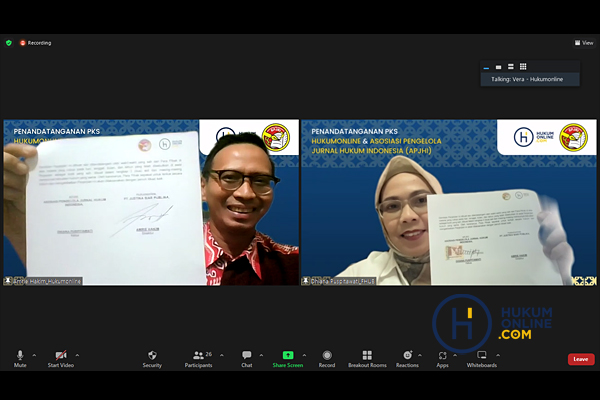This screenshot has width=600, height=400.
Task: Open the Security shield options
Action: (152, 359)
